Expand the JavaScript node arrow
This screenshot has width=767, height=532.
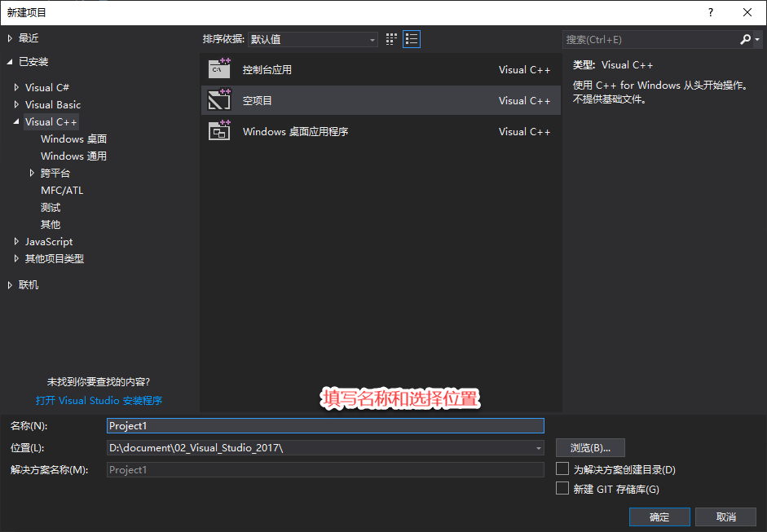click(16, 241)
